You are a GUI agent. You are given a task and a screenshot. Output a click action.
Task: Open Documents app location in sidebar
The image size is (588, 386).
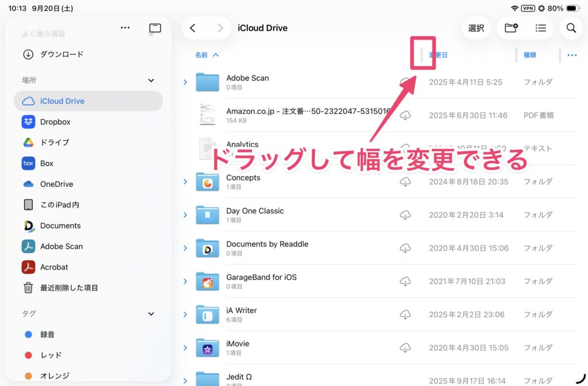(x=88, y=225)
